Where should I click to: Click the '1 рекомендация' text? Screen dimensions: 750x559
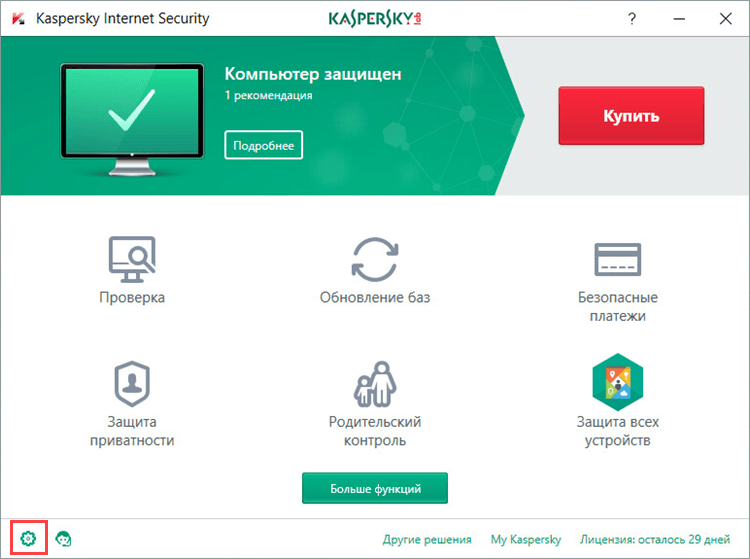(268, 95)
